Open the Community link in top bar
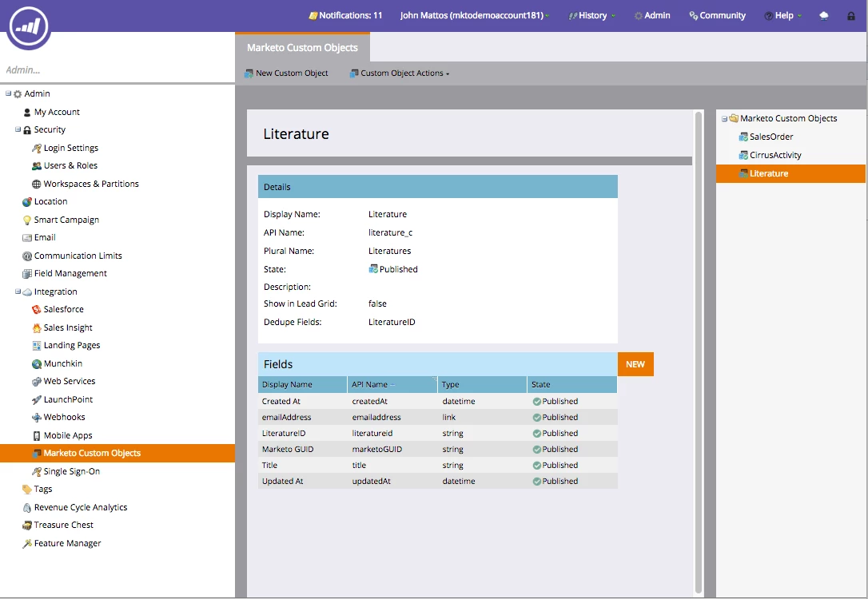This screenshot has width=868, height=599. [718, 15]
